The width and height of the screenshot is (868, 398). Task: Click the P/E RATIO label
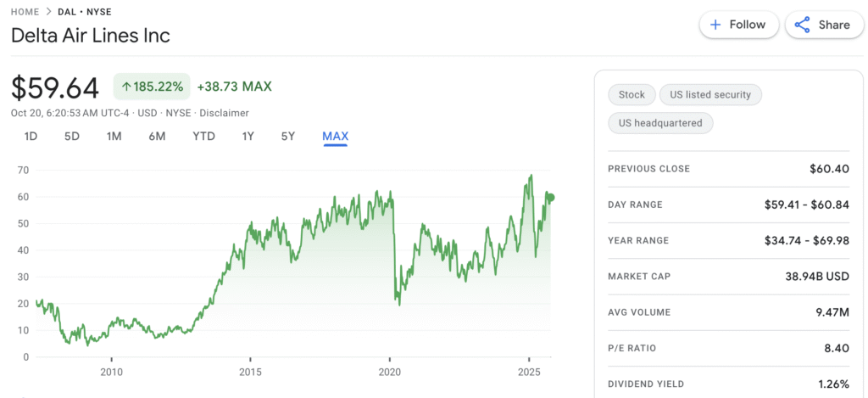(x=632, y=349)
